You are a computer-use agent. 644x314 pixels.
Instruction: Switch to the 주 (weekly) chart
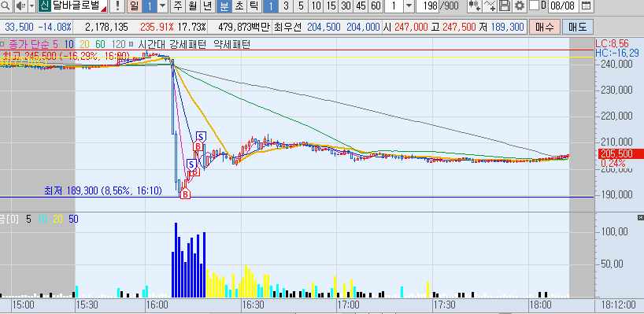[x=177, y=6]
